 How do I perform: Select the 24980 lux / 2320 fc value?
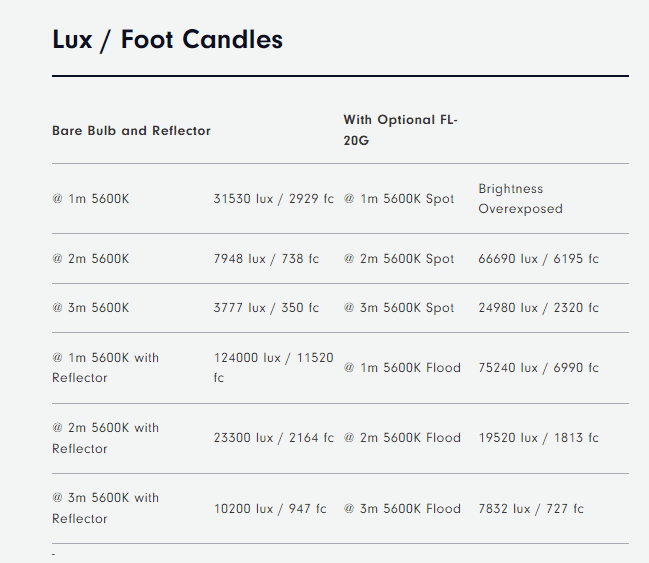(538, 308)
